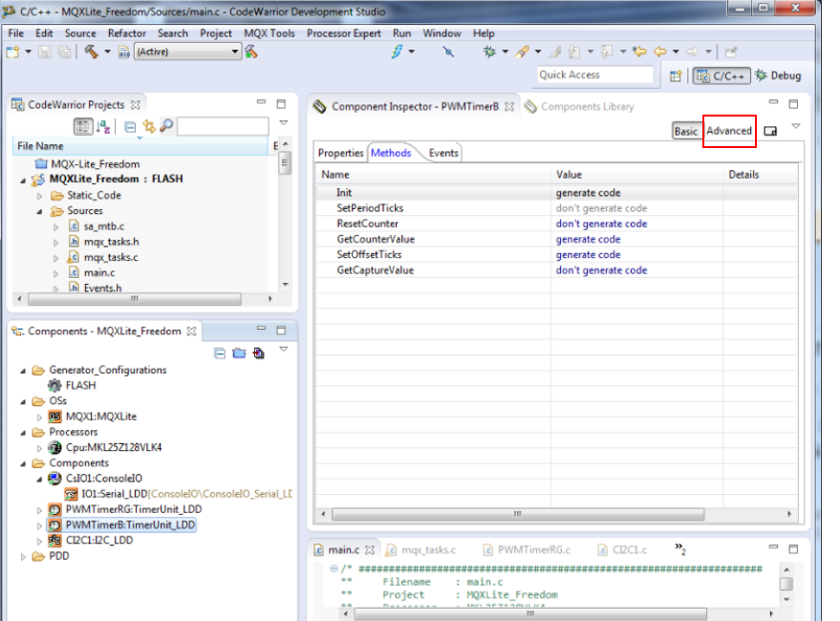Screen dimensions: 840x621
Task: Open the (Active) build configuration dropdown
Action: point(187,52)
